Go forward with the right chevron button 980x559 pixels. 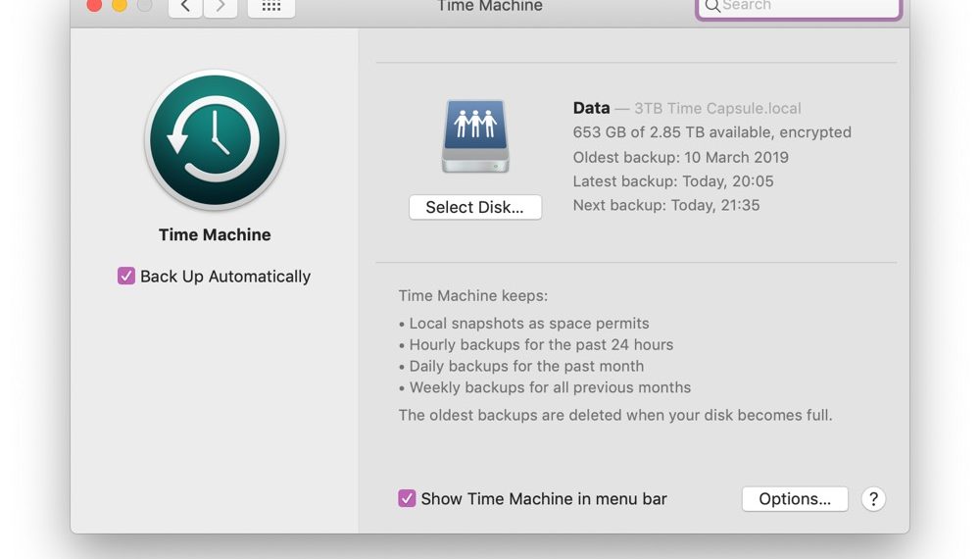220,7
